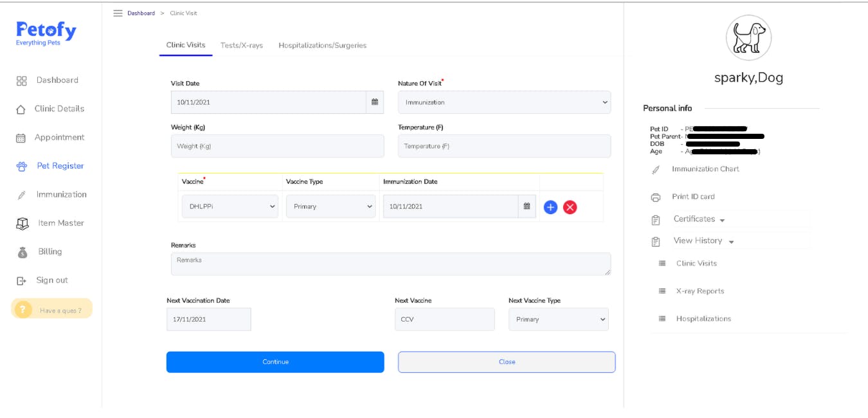Screen dimensions: 868x418
Task: Click the Continue button
Action: [275, 361]
